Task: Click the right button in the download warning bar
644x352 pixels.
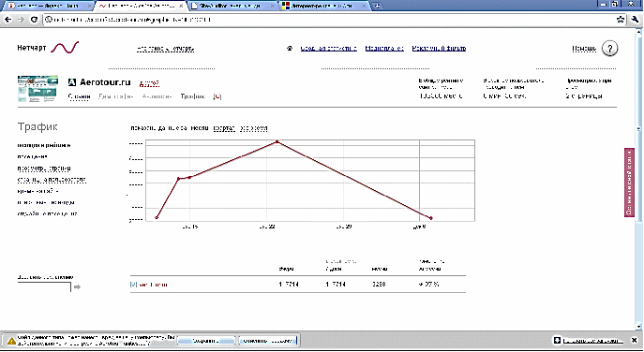Action: pyautogui.click(x=267, y=341)
